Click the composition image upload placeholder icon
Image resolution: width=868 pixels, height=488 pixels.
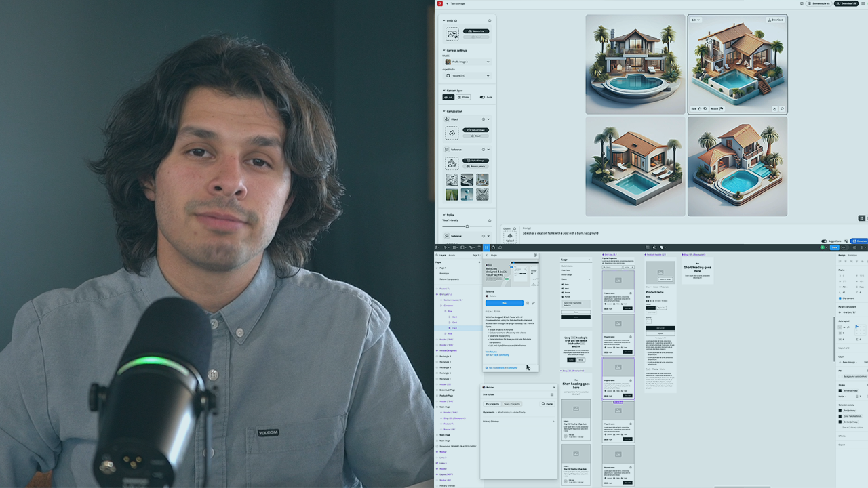tap(452, 133)
